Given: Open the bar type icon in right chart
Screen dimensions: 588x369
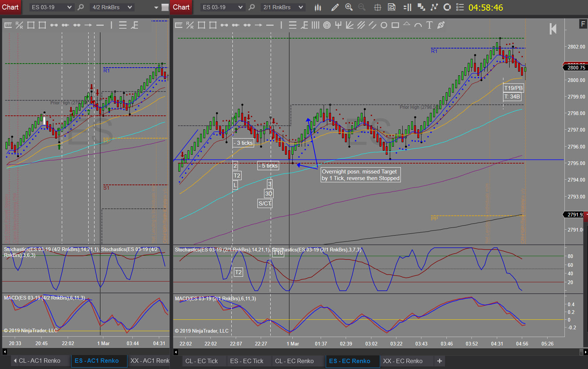Looking at the screenshot, I should point(318,7).
